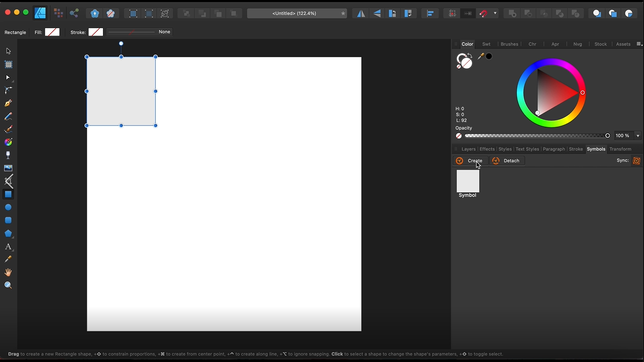Choose the Rounded Rectangle tool

8,220
